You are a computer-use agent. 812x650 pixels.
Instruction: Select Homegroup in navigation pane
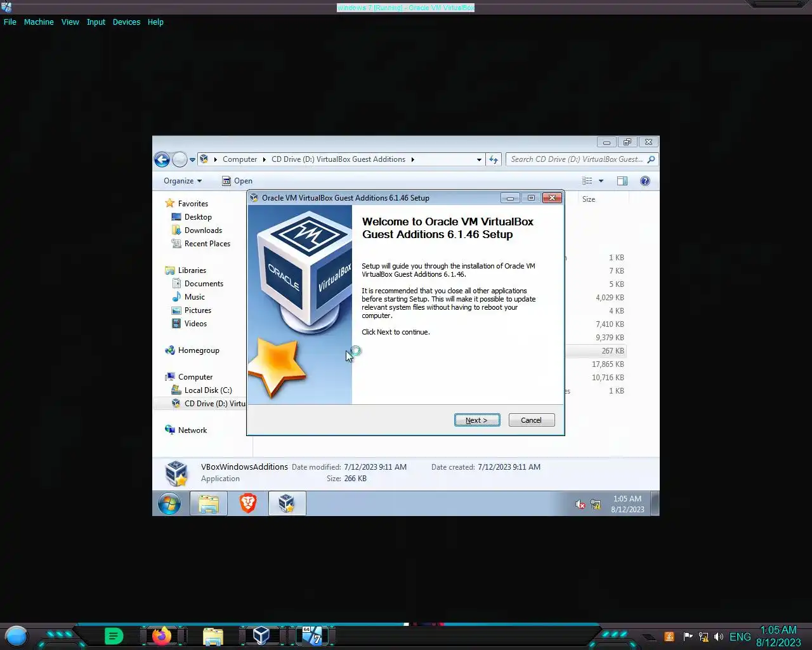[199, 350]
